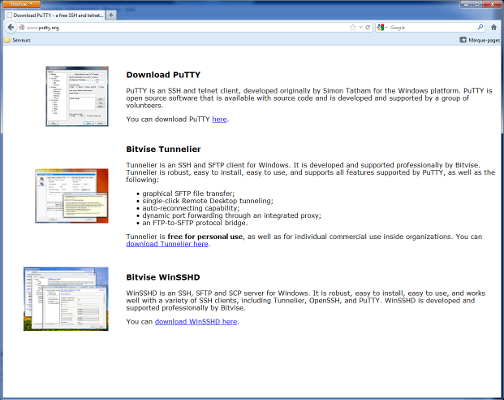504x400 pixels.
Task: Select the Download PuTTY browser tab
Action: click(55, 15)
